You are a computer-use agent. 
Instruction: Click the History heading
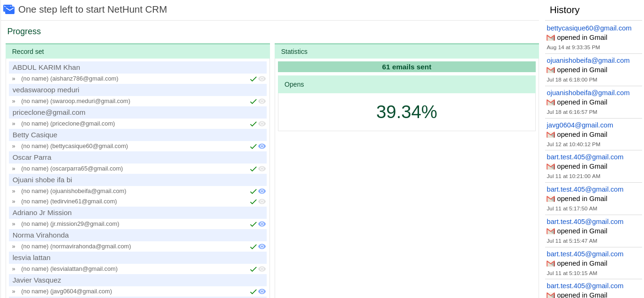tap(565, 10)
